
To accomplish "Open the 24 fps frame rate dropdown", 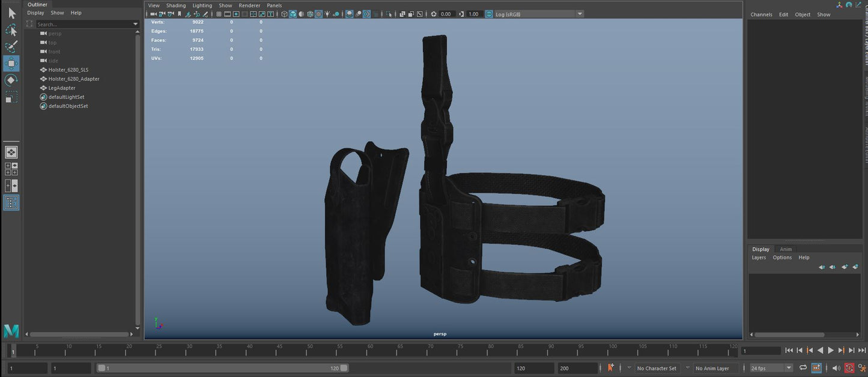I will (788, 368).
